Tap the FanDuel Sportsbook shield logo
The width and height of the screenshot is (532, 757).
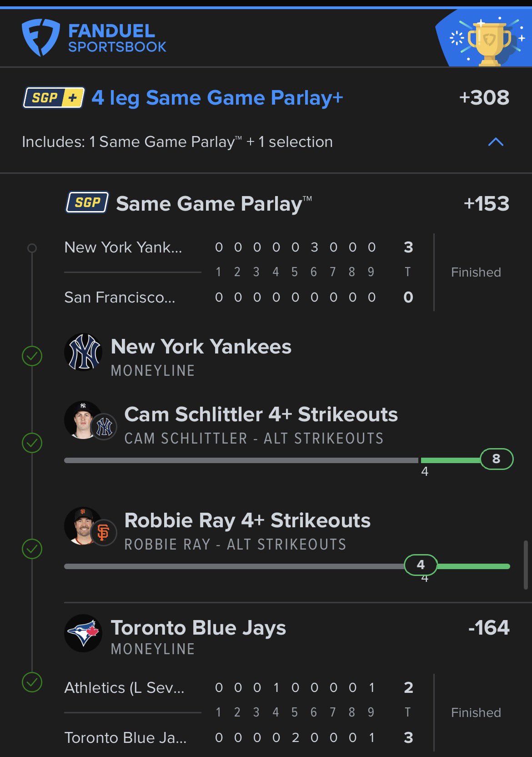click(x=40, y=37)
